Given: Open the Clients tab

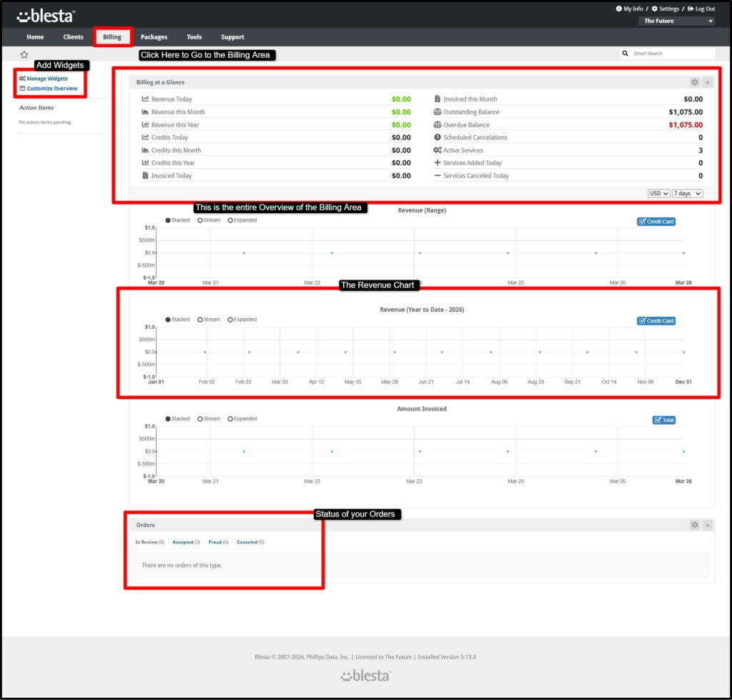Looking at the screenshot, I should (x=73, y=36).
